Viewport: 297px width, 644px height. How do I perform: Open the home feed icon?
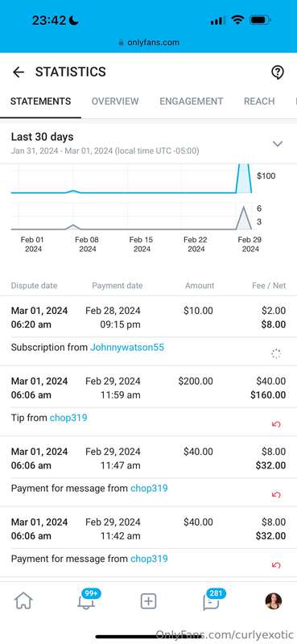(23, 601)
